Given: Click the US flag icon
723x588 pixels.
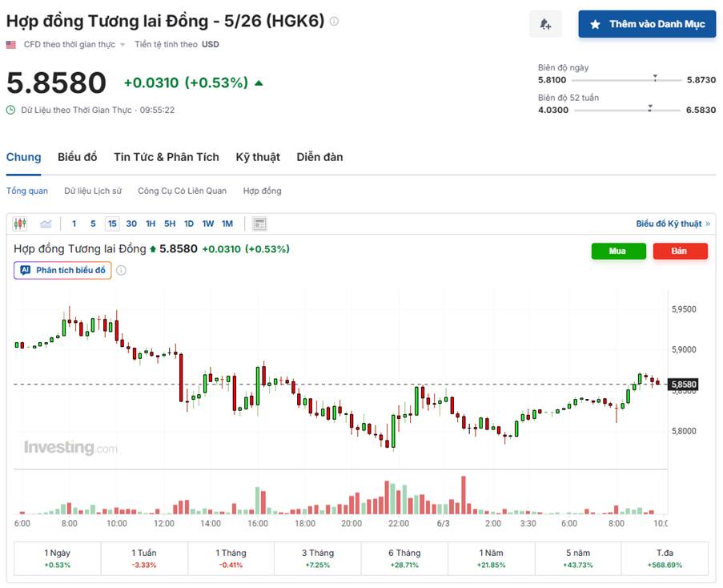Looking at the screenshot, I should 10,44.
